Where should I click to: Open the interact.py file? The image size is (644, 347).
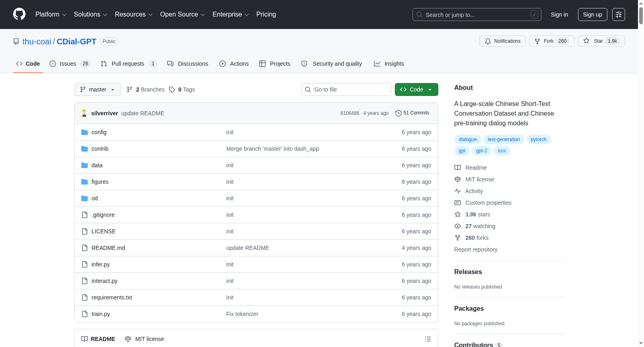105,281
